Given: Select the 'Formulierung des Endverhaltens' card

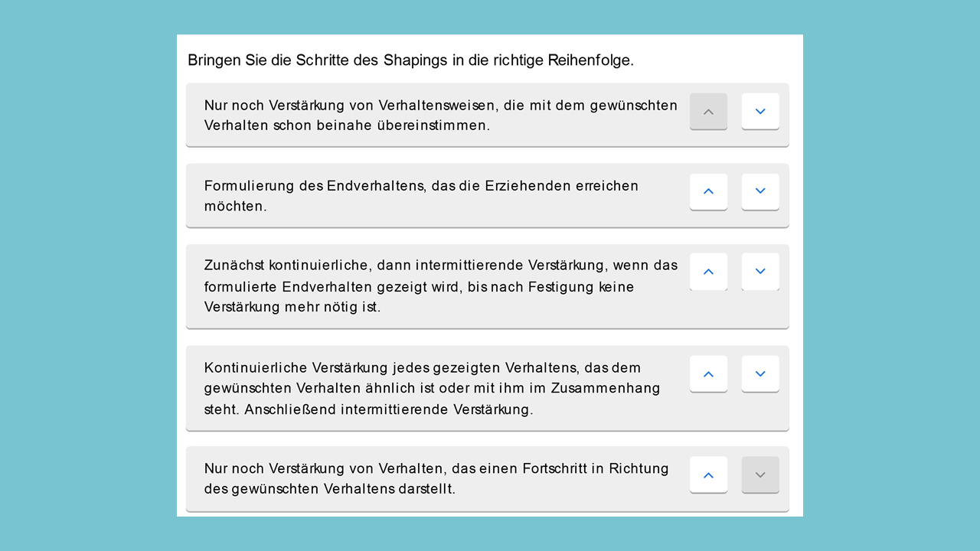Looking at the screenshot, I should 440,195.
